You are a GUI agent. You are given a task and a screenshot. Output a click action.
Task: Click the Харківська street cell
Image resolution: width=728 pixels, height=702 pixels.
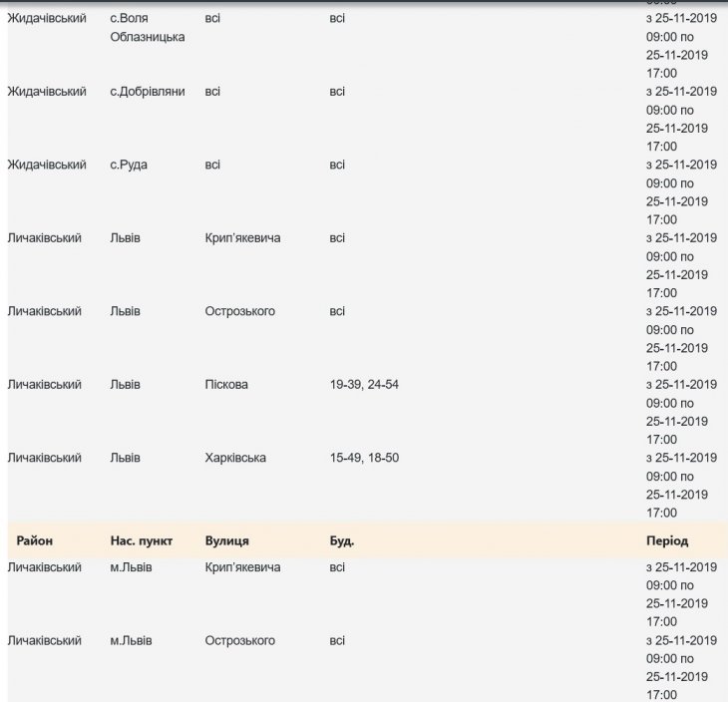(x=235, y=458)
